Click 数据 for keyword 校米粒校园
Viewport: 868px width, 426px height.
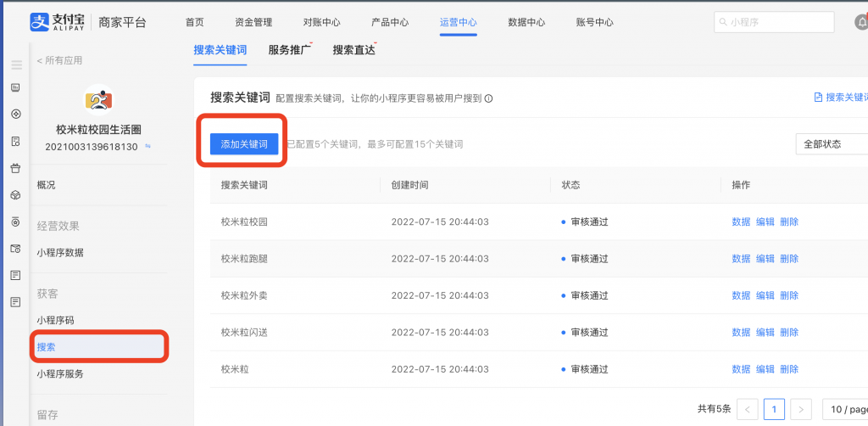pos(741,221)
